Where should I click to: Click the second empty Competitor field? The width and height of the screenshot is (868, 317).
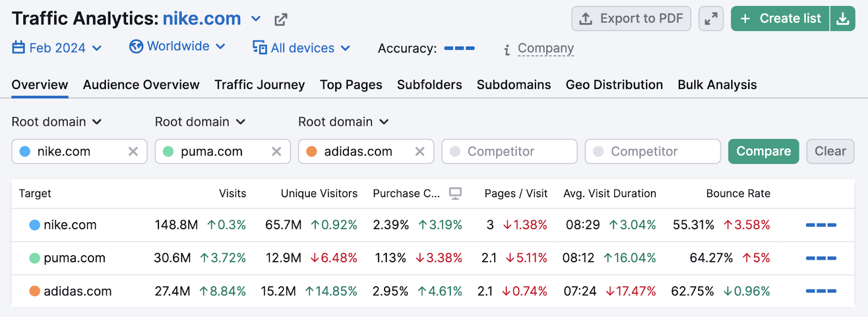pos(653,152)
